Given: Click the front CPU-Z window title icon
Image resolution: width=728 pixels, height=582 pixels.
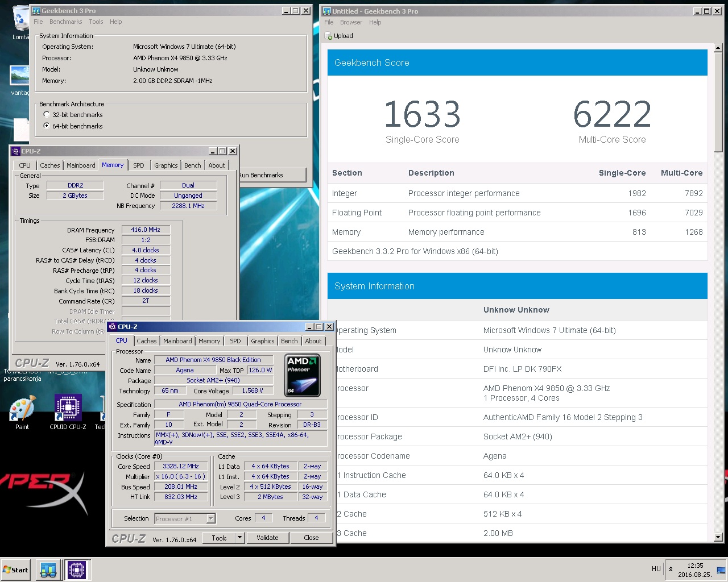Looking at the screenshot, I should click(113, 327).
